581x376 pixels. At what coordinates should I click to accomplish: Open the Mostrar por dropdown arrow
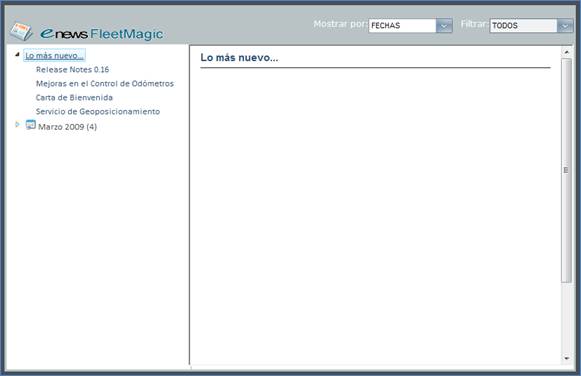[x=444, y=26]
